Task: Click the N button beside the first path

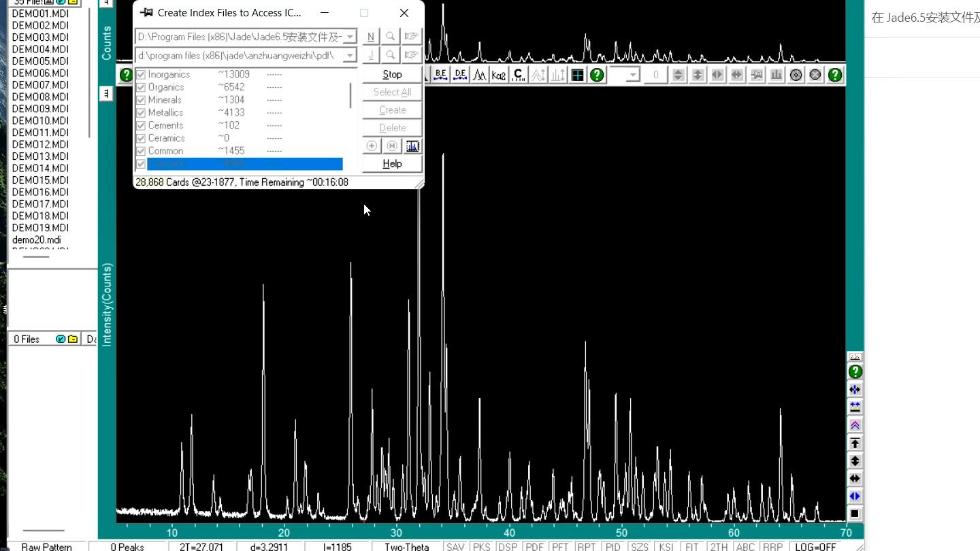Action: pyautogui.click(x=370, y=36)
